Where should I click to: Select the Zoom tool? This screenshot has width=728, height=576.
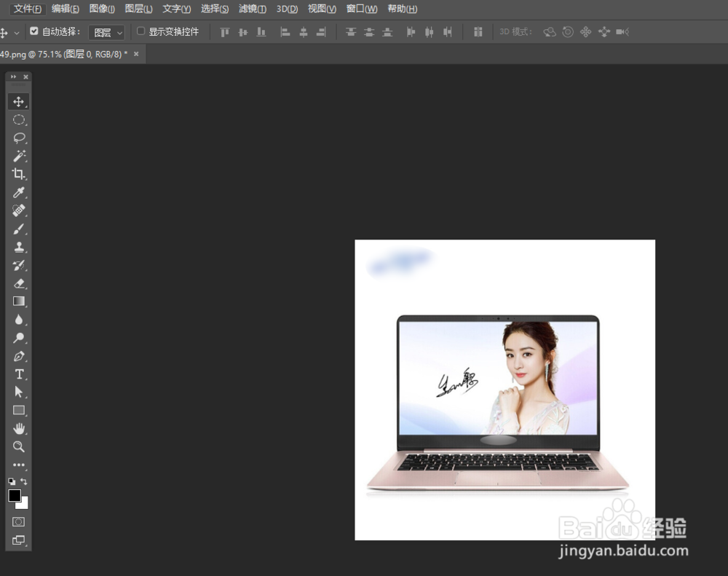point(19,446)
